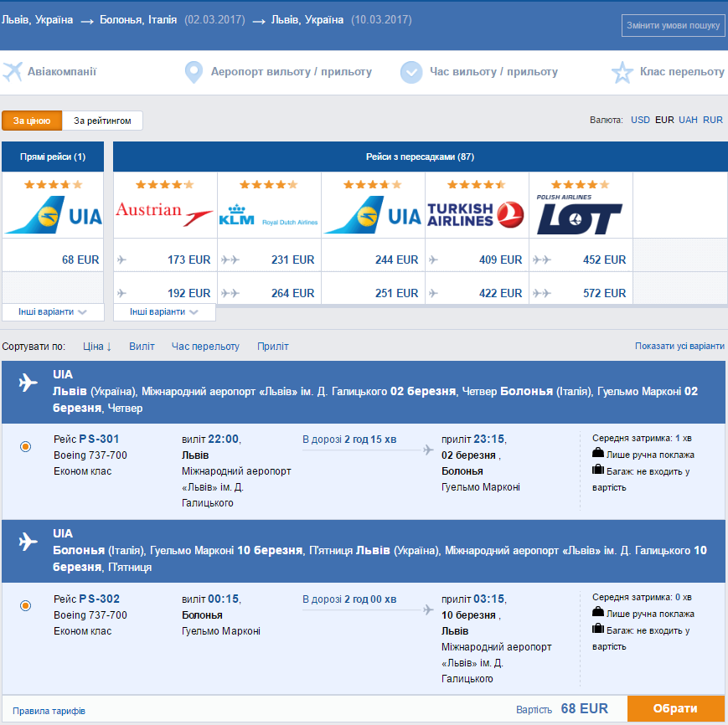Open the Авіакомпанії airplane filter icon
The height and width of the screenshot is (725, 728).
[13, 72]
